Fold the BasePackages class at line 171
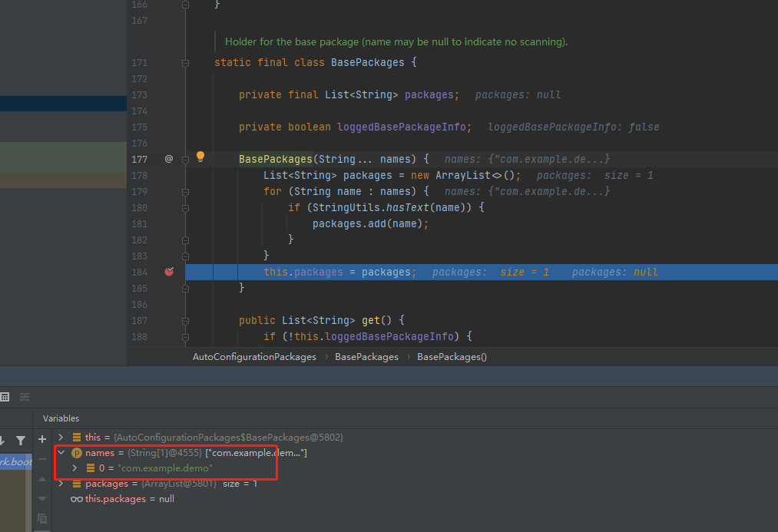Viewport: 778px width, 532px height. tap(185, 63)
